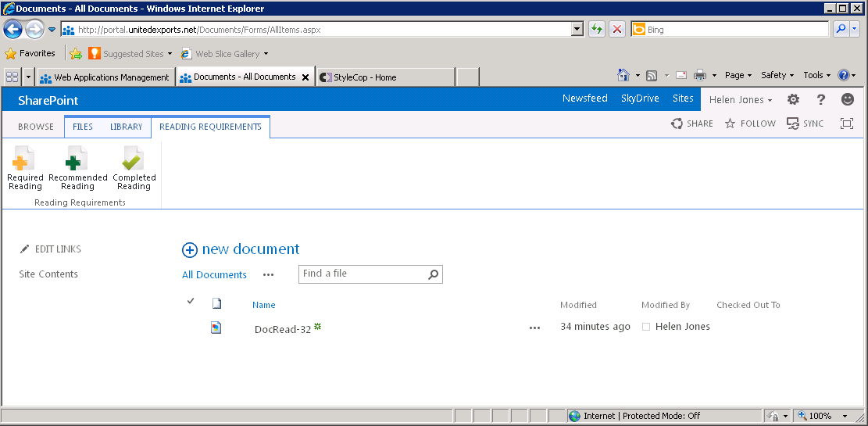Switch to Web Applications Management tab
This screenshot has width=868, height=426.
pyautogui.click(x=105, y=77)
